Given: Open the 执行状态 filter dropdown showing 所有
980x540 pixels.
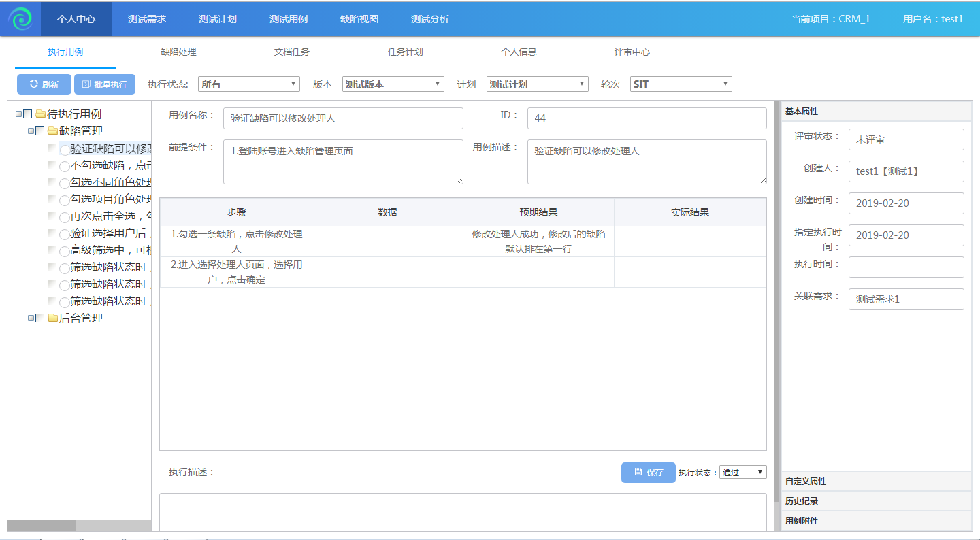Looking at the screenshot, I should 248,84.
